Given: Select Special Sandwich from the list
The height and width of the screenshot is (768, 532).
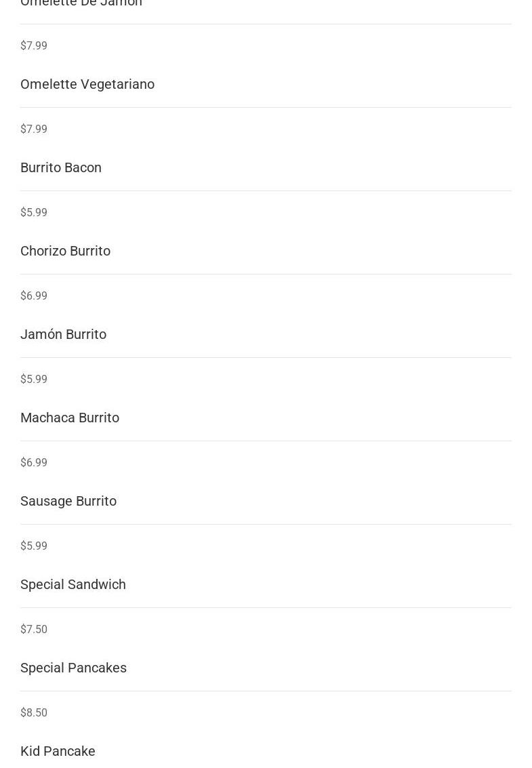Looking at the screenshot, I should 73,584.
